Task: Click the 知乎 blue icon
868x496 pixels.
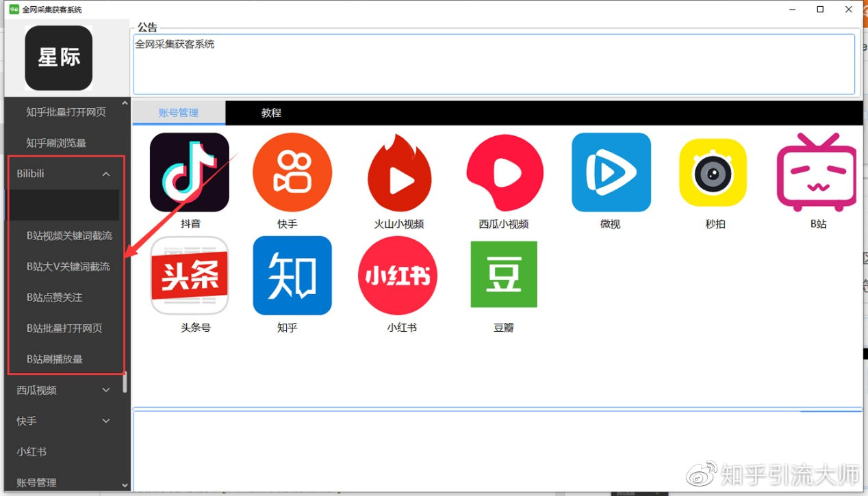Action: (292, 276)
